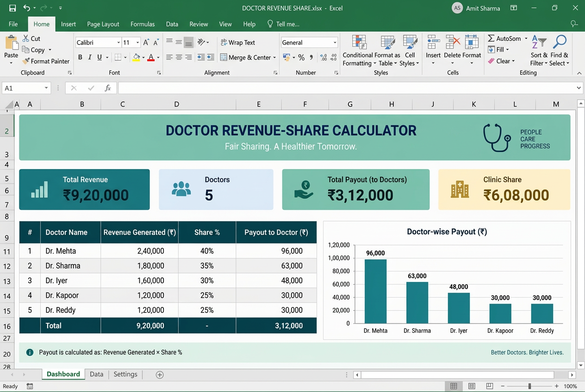Open the Settings sheet tab
The image size is (585, 392).
click(125, 374)
